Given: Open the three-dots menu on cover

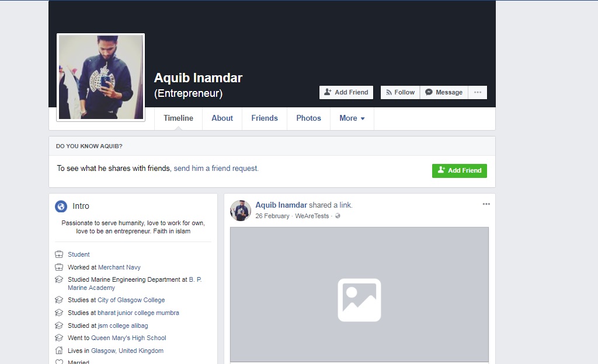Looking at the screenshot, I should pyautogui.click(x=478, y=92).
